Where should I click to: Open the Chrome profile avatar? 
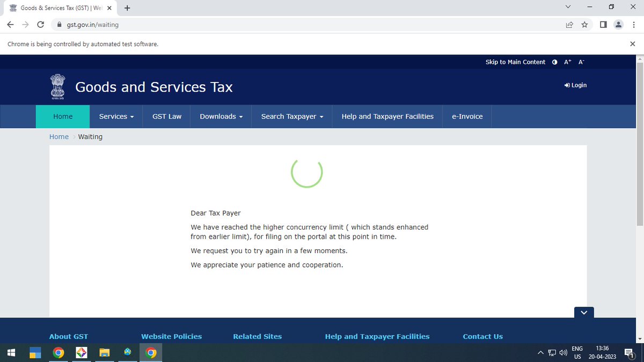pyautogui.click(x=618, y=25)
